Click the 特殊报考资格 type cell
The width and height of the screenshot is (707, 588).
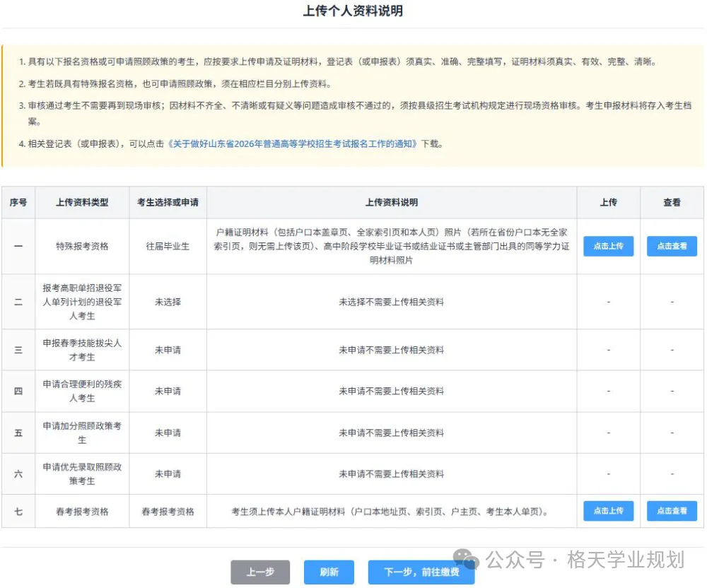click(82, 246)
